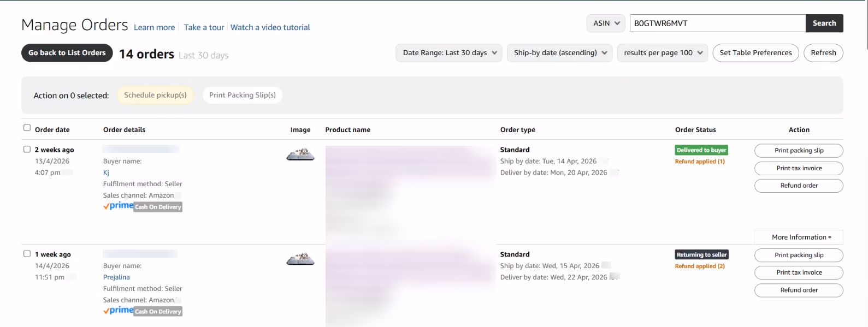
Task: Click the Refund applied (1) link
Action: tap(700, 162)
